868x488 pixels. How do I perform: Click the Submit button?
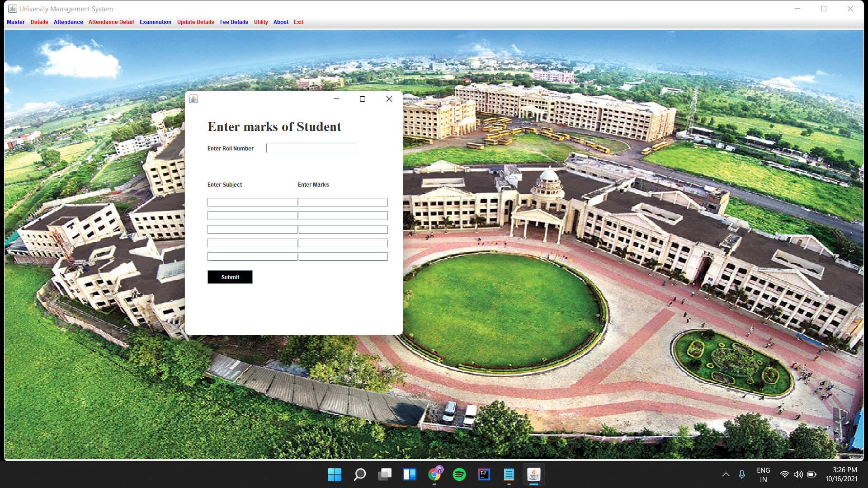(x=230, y=277)
